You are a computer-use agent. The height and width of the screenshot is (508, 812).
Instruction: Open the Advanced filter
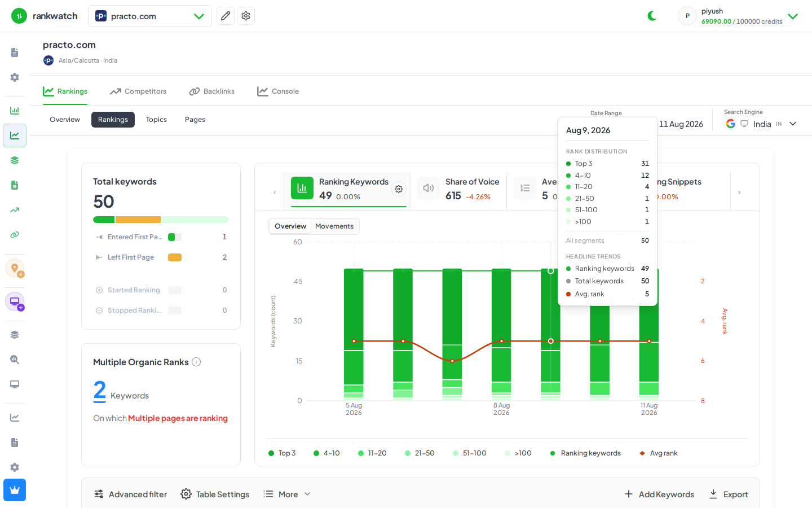coord(130,494)
